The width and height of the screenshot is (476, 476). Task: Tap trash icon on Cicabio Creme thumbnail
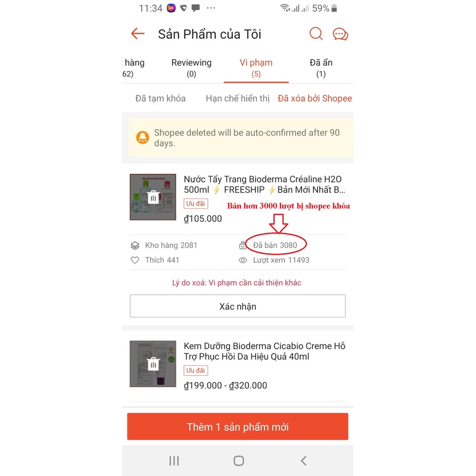[x=154, y=364]
